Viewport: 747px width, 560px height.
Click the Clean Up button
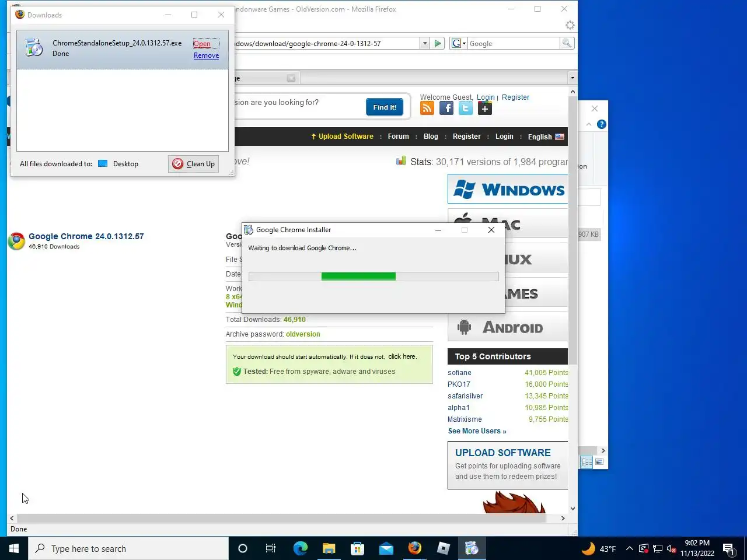(194, 164)
